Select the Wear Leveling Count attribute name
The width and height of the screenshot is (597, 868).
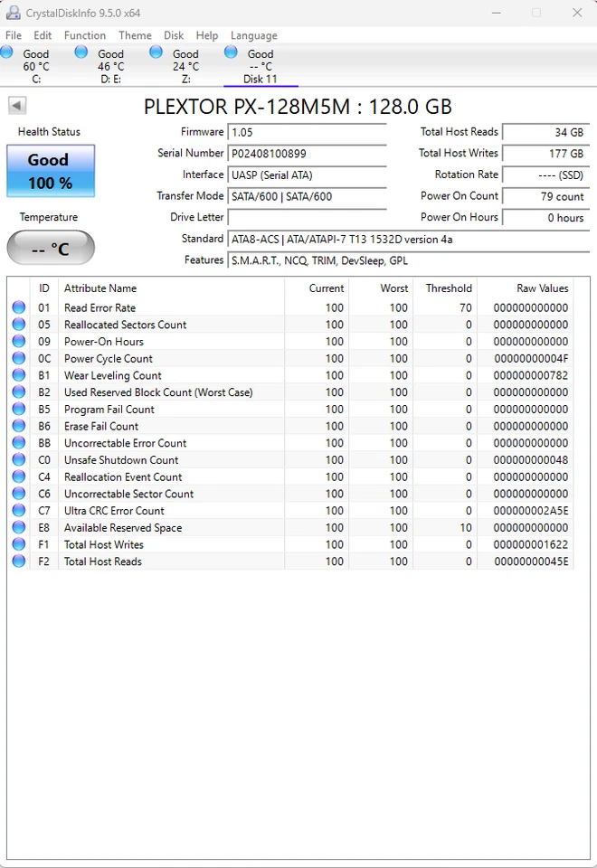coord(113,375)
